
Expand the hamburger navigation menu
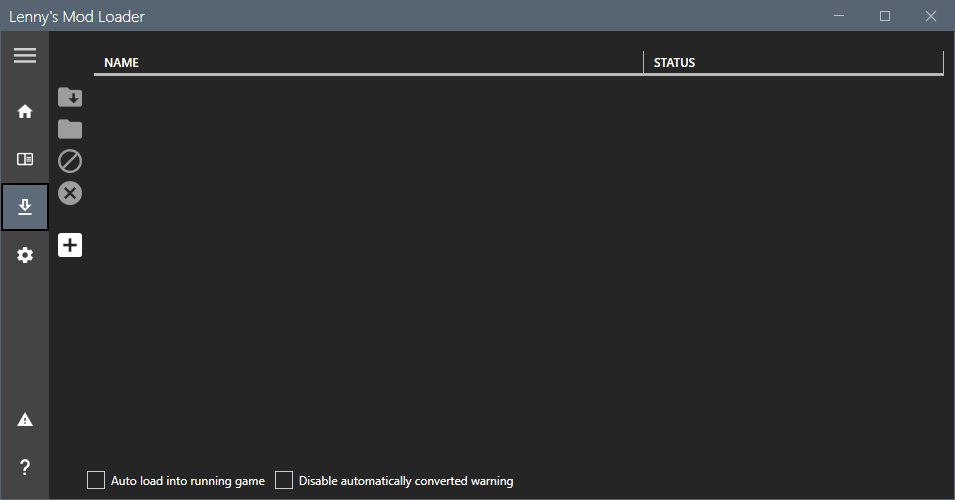25,56
